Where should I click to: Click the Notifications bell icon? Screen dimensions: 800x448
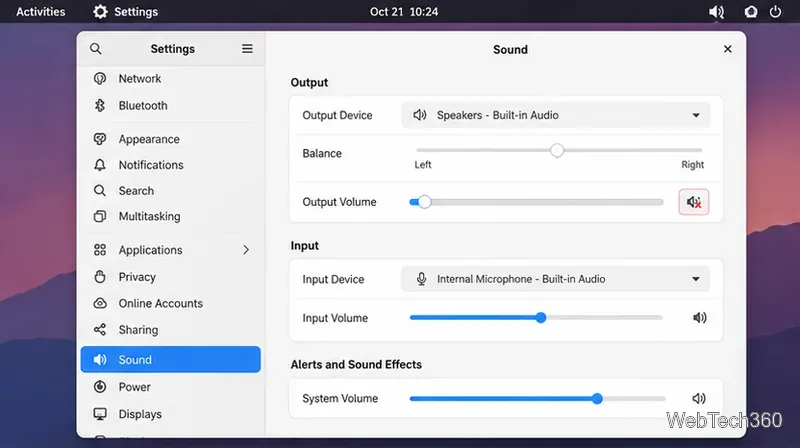[x=100, y=165]
